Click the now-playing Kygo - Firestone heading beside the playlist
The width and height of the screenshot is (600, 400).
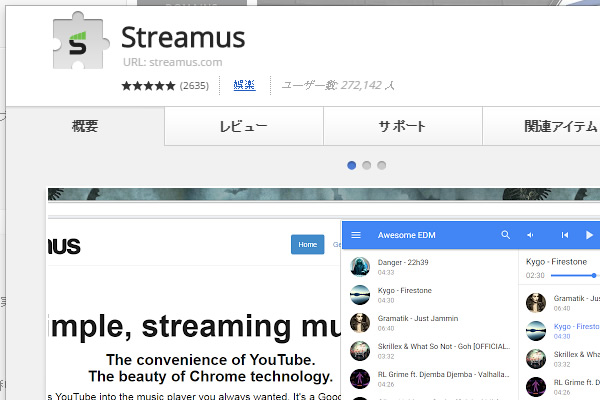pos(556,262)
